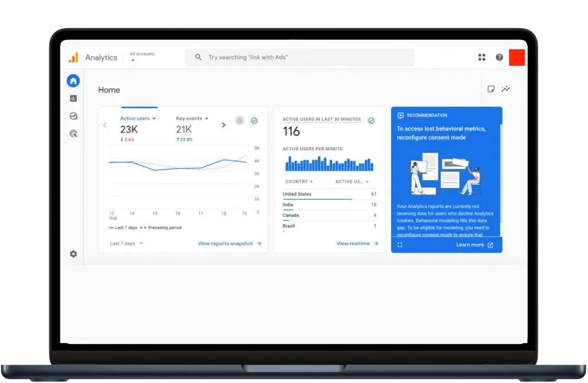Viewport: 588px width, 383px height.
Task: Open the Active users column dropdown
Action: tap(352, 181)
